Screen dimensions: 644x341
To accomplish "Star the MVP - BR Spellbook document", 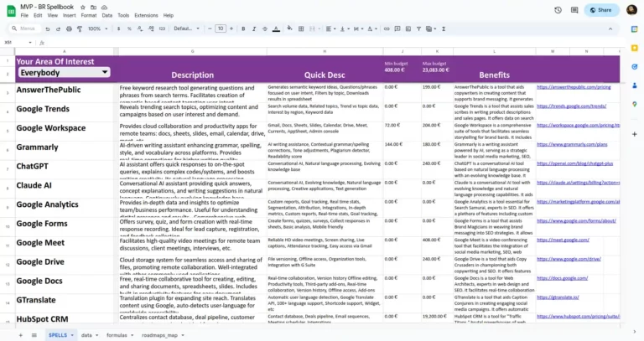I will (x=83, y=8).
